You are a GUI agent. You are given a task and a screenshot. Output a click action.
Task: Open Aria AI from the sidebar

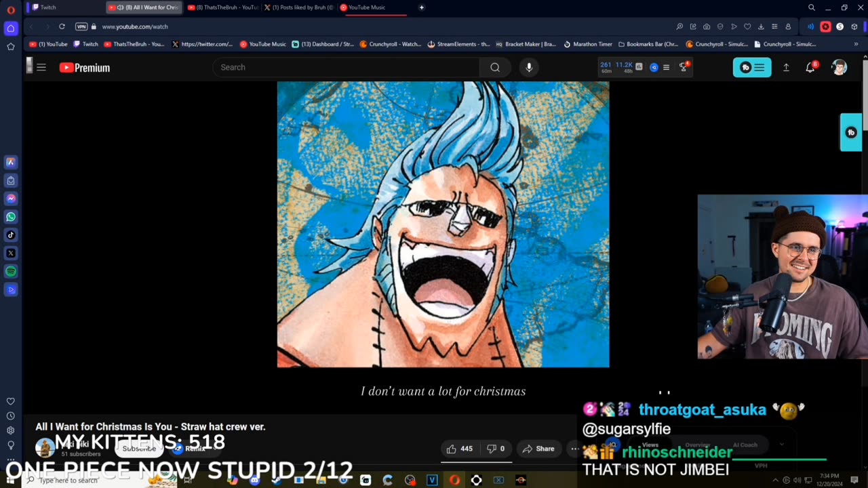point(10,162)
